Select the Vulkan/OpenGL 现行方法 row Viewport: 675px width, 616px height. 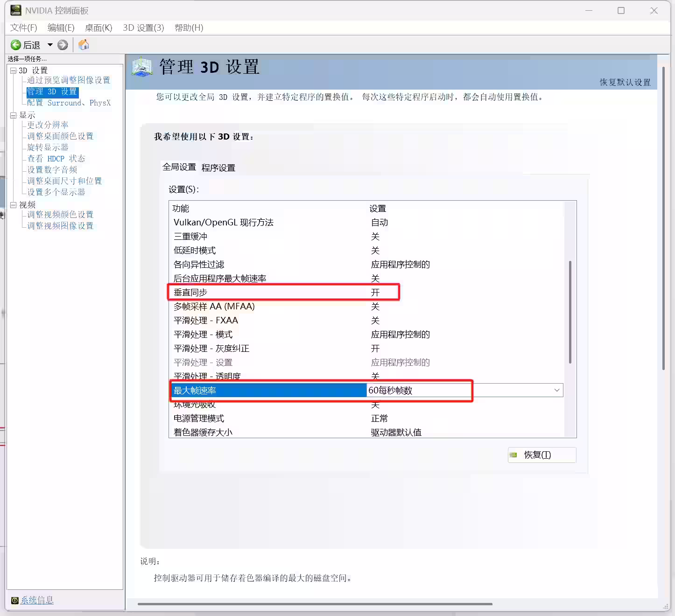tap(366, 223)
